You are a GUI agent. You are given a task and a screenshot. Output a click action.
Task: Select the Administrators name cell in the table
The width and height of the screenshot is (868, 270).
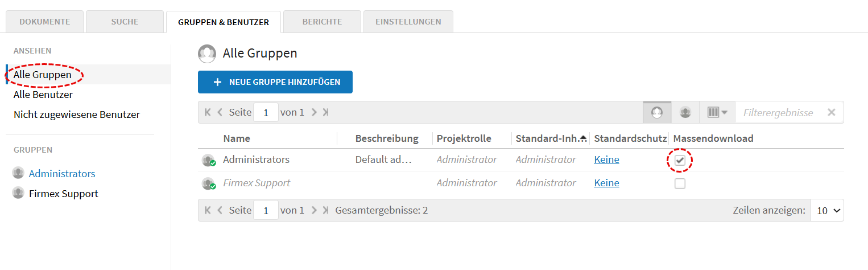click(256, 159)
